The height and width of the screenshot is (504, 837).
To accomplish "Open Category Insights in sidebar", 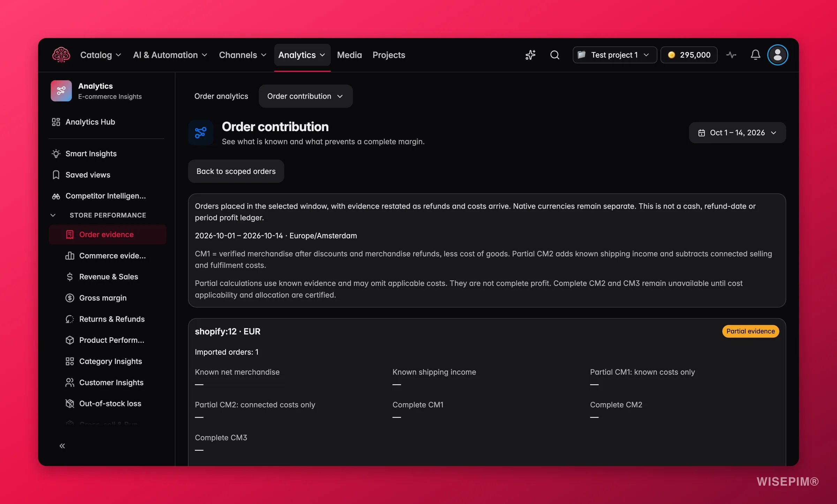I will pos(107,361).
